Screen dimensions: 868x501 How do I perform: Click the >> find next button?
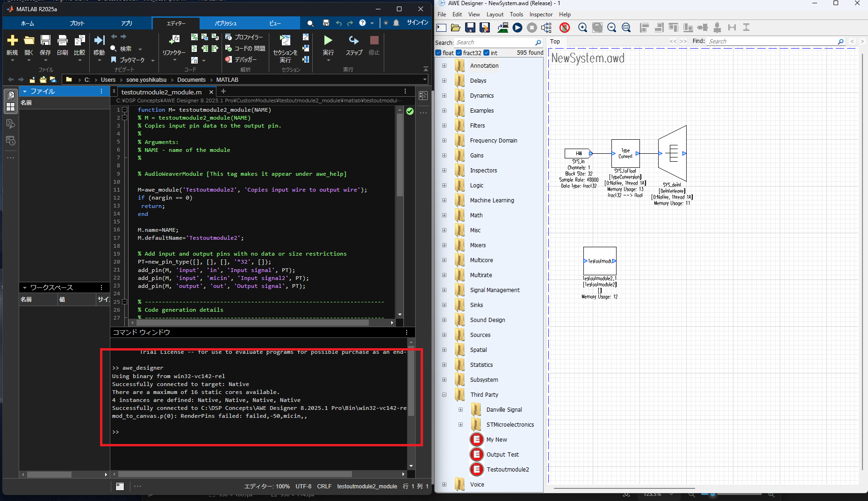point(683,42)
